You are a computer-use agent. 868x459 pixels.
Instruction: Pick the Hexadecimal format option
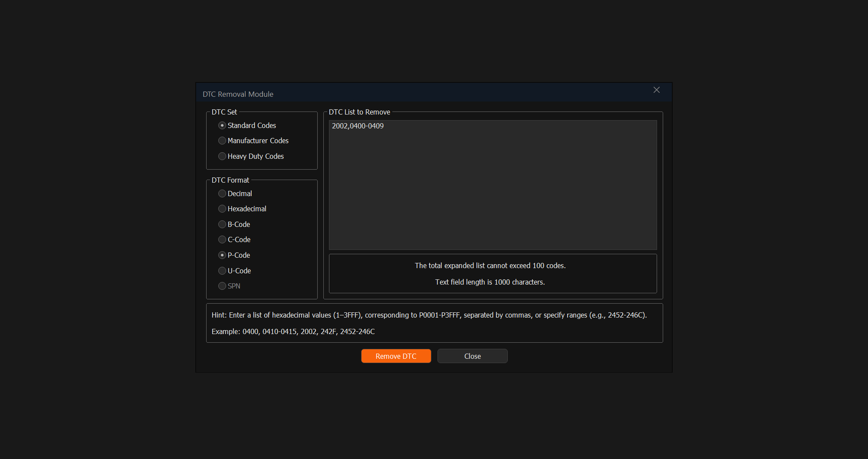[x=222, y=209]
